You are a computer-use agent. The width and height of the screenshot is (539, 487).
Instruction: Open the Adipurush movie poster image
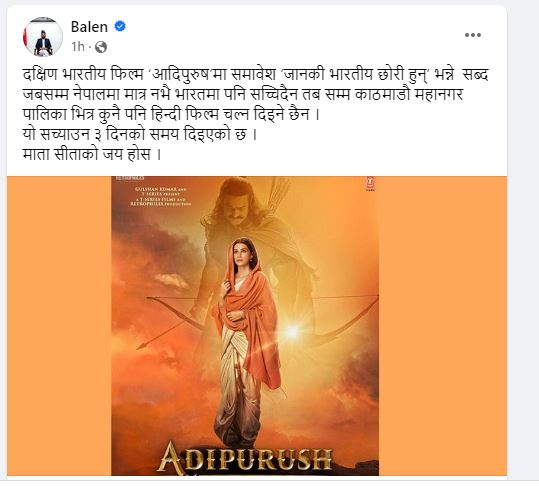[245, 326]
